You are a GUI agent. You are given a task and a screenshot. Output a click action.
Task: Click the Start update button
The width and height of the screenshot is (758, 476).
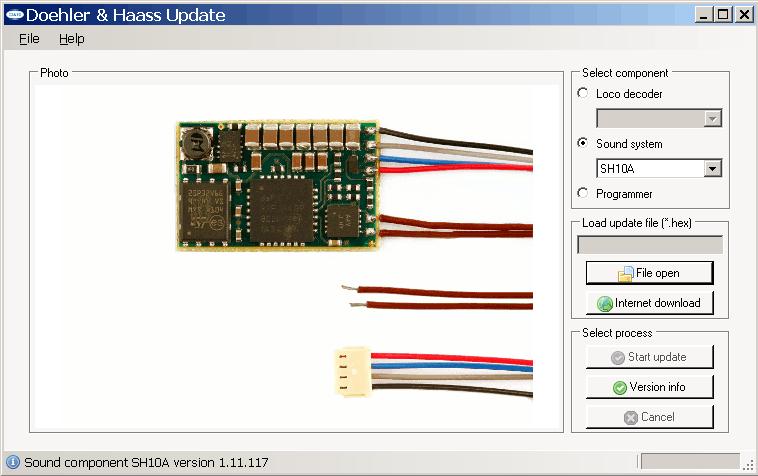coord(650,357)
